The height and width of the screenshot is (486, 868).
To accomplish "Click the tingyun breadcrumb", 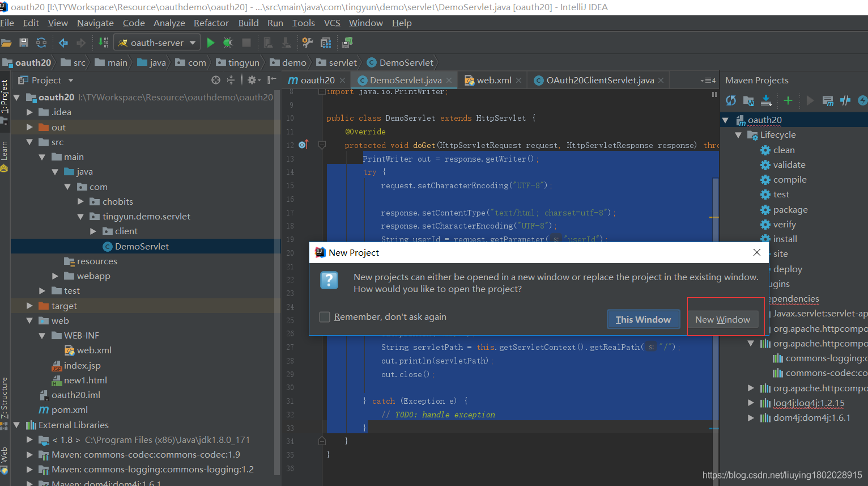I will click(x=237, y=62).
